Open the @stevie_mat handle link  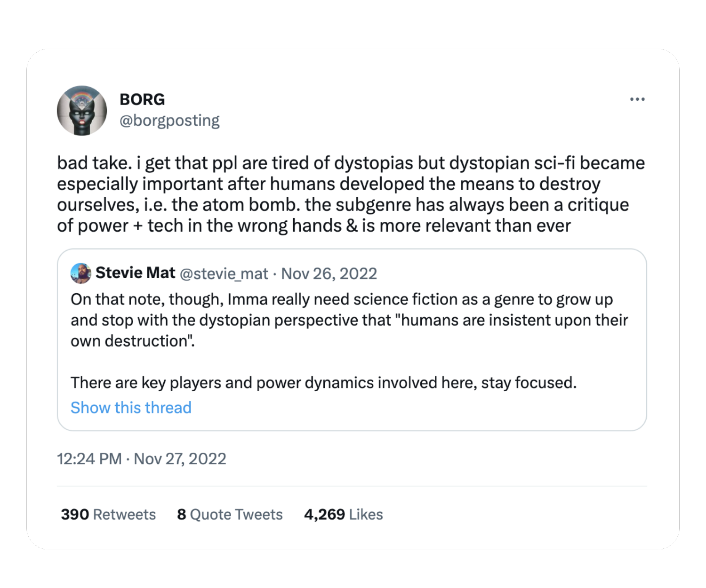(224, 274)
